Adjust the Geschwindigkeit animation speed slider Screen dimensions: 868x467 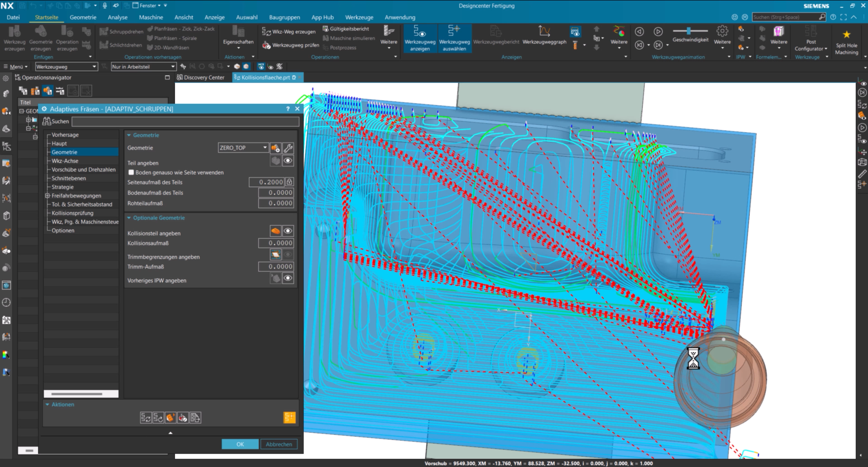coord(689,31)
